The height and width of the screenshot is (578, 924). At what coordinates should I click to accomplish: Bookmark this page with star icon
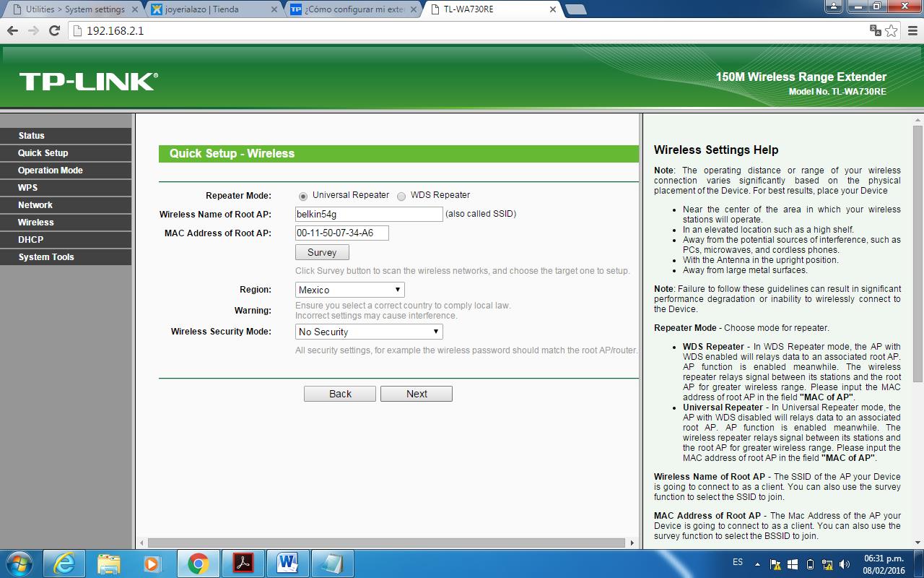click(892, 30)
